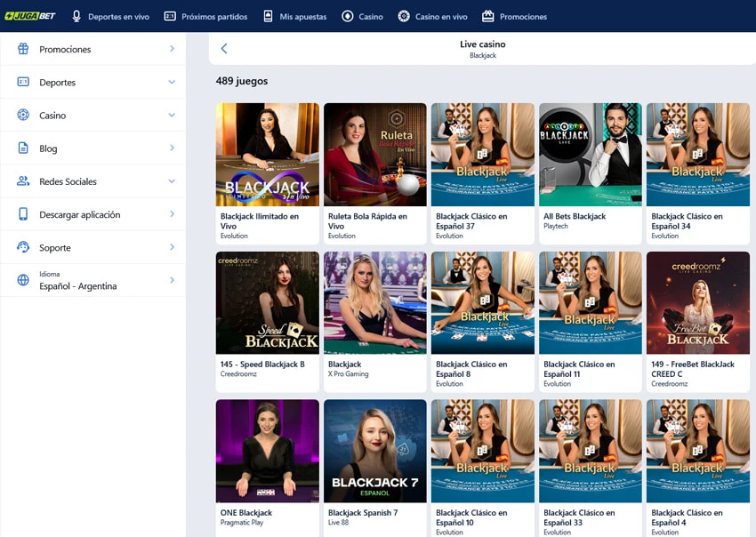This screenshot has width=756, height=537.
Task: Click the gift icon next to Promociones in sidebar
Action: 23,49
